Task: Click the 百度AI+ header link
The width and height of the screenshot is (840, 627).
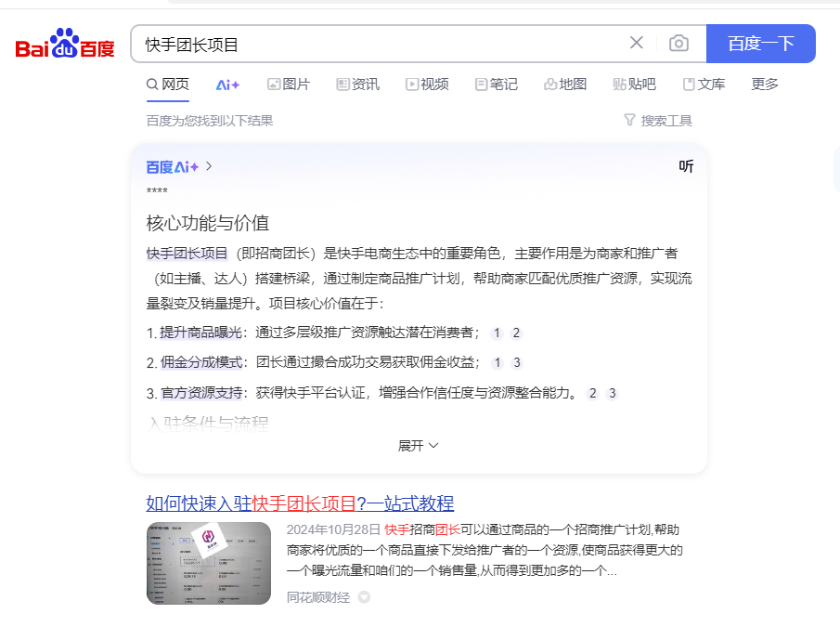Action: point(173,167)
